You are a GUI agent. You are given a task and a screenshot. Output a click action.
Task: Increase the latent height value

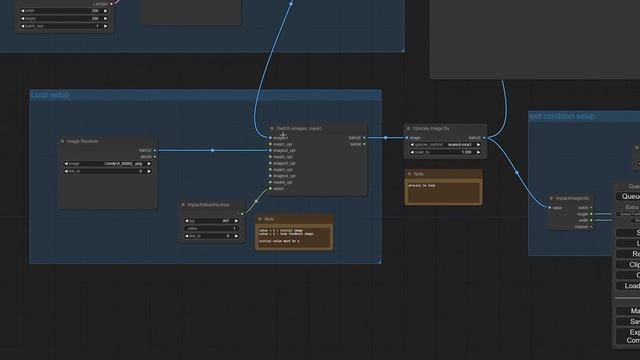(106, 18)
